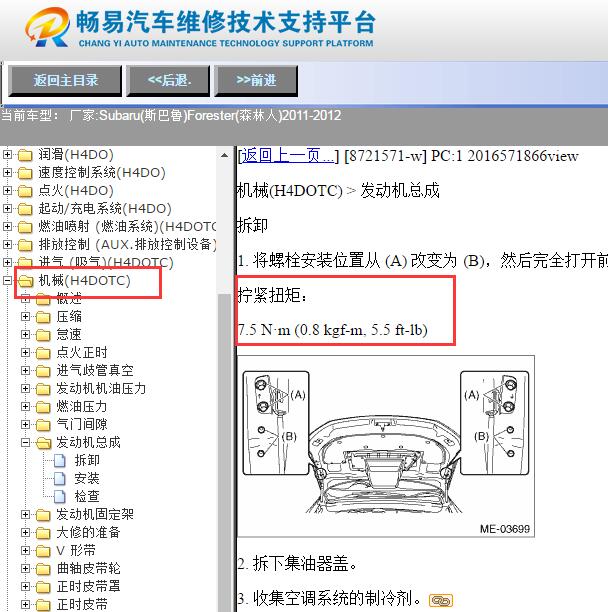The image size is (608, 612).
Task: Click the open 机械(H4DOTC) folder icon
Action: click(26, 281)
